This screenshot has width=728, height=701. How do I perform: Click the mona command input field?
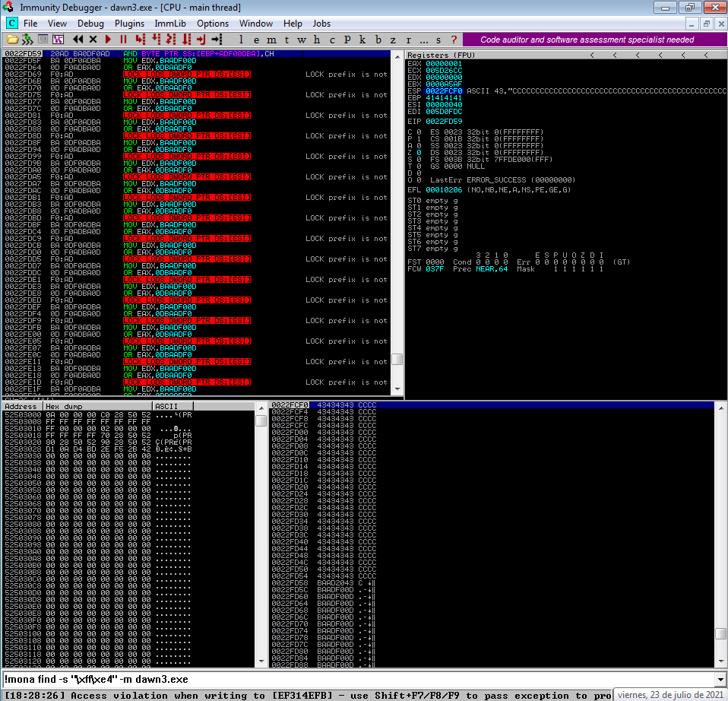(x=359, y=679)
